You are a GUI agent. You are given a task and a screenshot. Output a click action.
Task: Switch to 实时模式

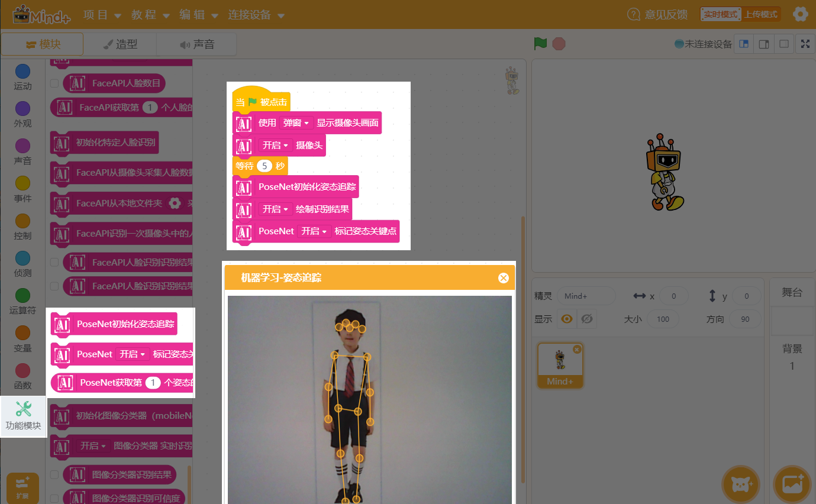coord(721,14)
